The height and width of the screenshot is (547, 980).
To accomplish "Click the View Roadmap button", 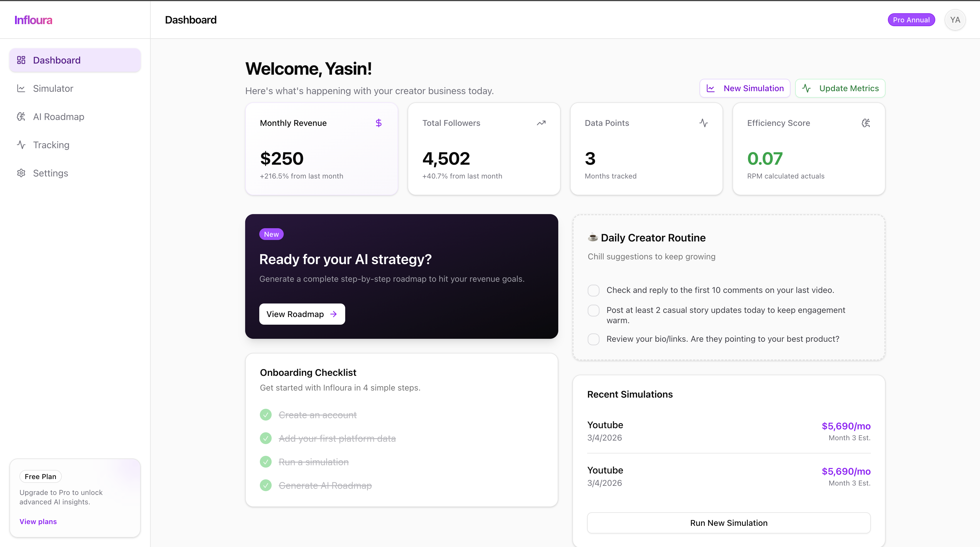I will pos(302,314).
